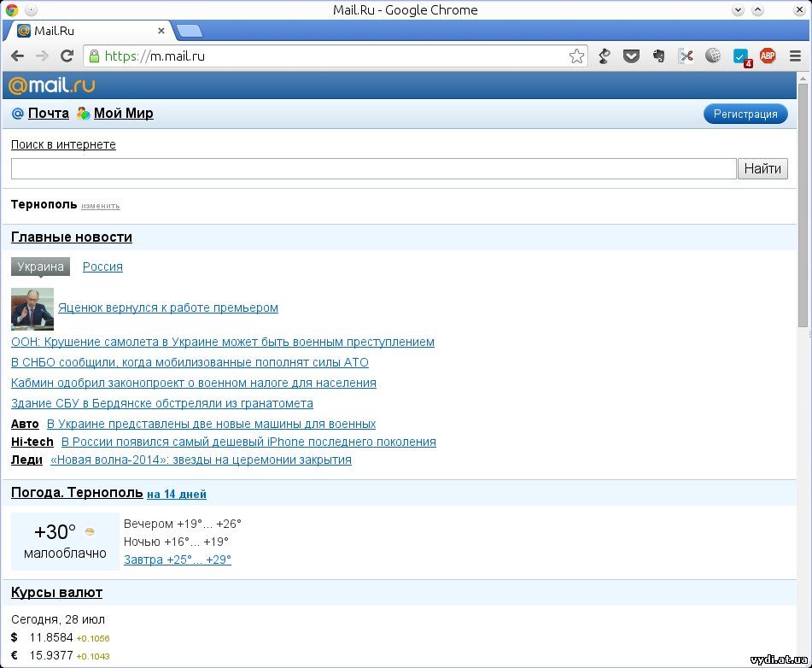Open the Chrome hamburger menu
This screenshot has height=668, width=812.
(796, 56)
